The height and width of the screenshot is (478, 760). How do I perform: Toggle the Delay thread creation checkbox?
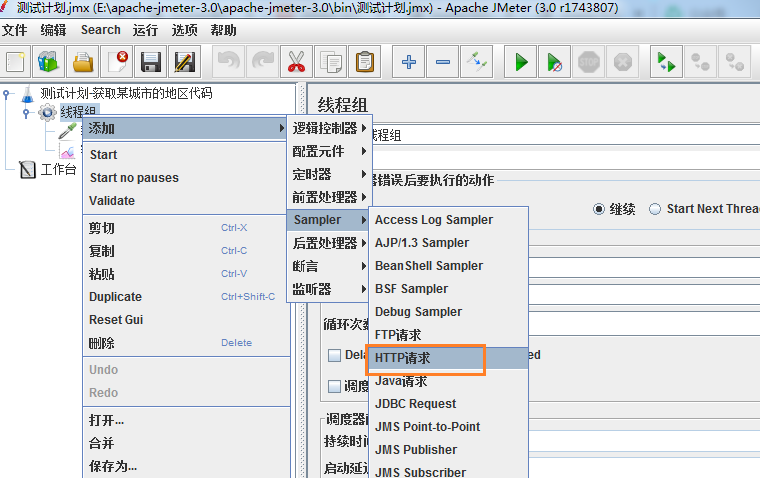tap(334, 355)
